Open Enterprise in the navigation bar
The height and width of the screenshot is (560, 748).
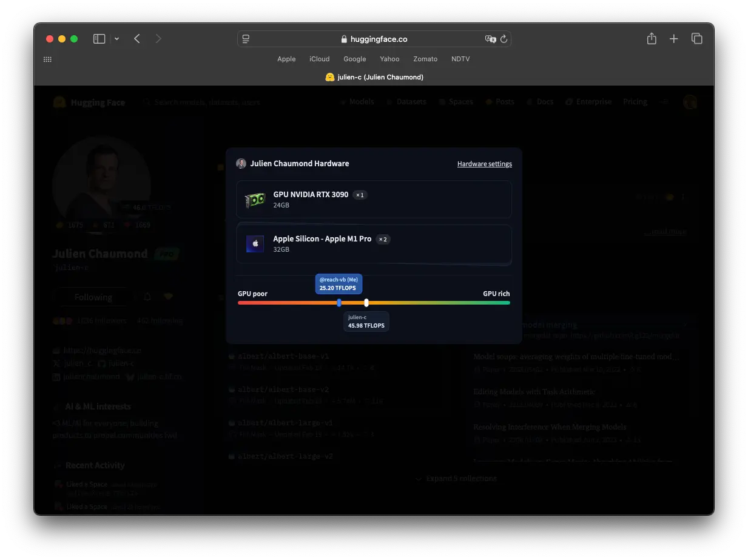tap(588, 102)
